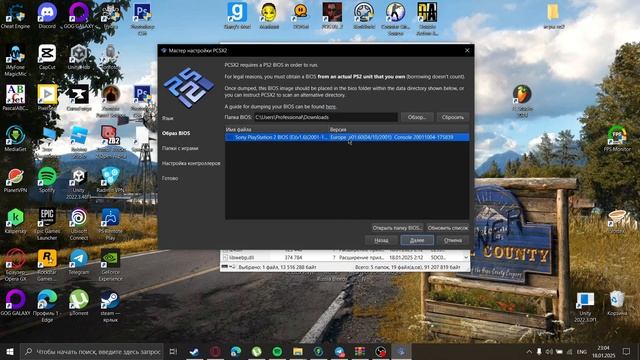Select the 'Настройка контроллеров' wizard step
640x360 pixels.
(191, 163)
